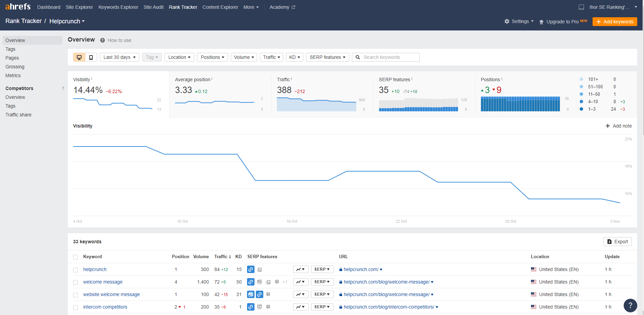
Task: Open the Settings gear icon
Action: pos(507,21)
